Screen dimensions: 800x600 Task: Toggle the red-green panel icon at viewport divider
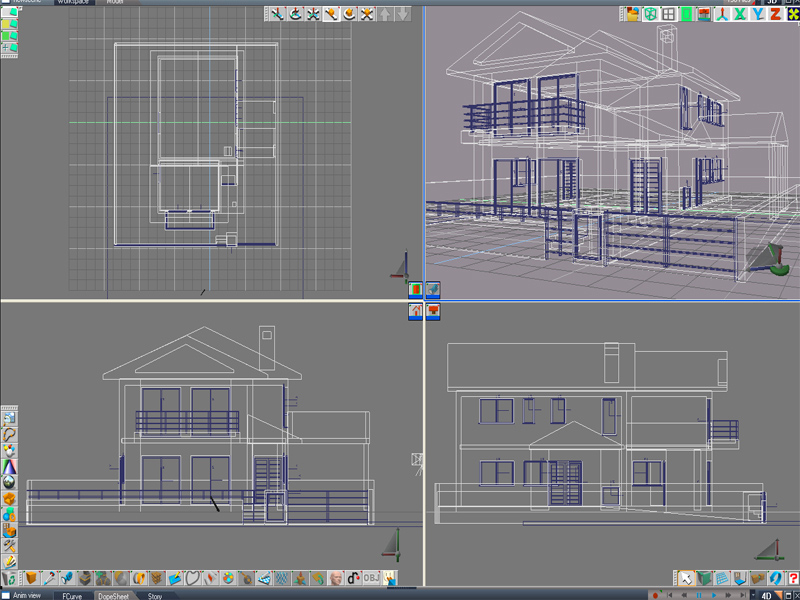[x=415, y=290]
